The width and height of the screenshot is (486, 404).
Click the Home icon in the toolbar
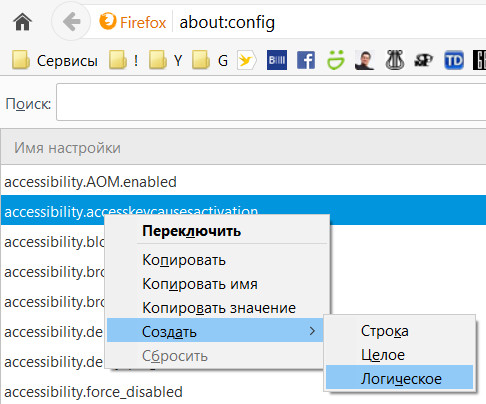[x=22, y=22]
